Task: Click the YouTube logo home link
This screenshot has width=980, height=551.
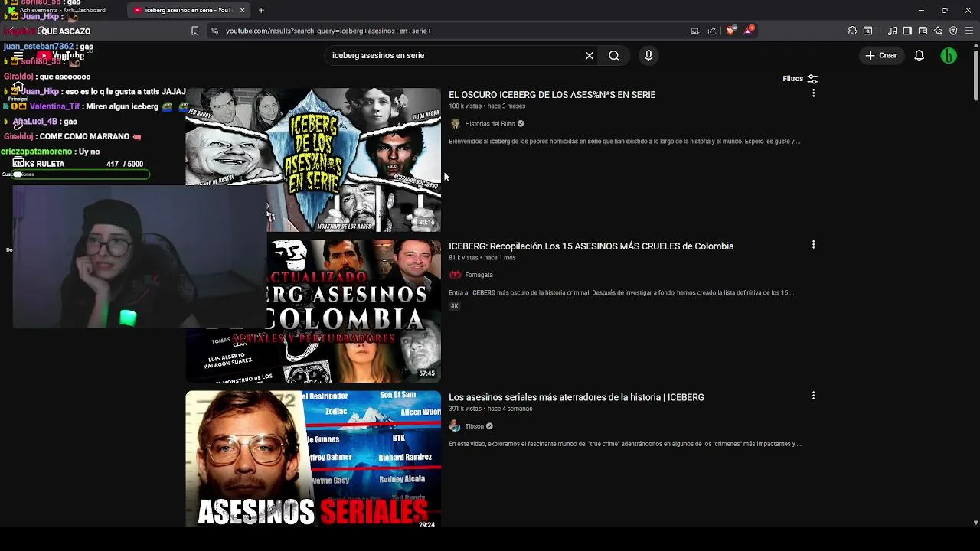Action: pos(61,56)
